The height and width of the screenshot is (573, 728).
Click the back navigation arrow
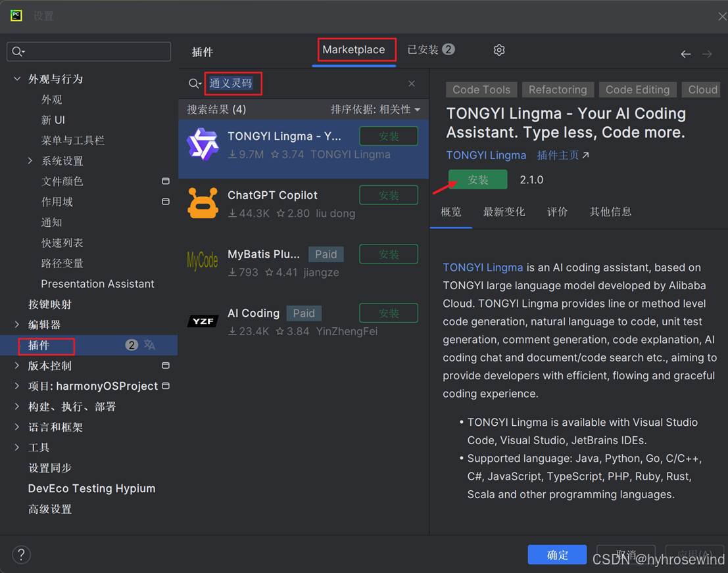(685, 55)
